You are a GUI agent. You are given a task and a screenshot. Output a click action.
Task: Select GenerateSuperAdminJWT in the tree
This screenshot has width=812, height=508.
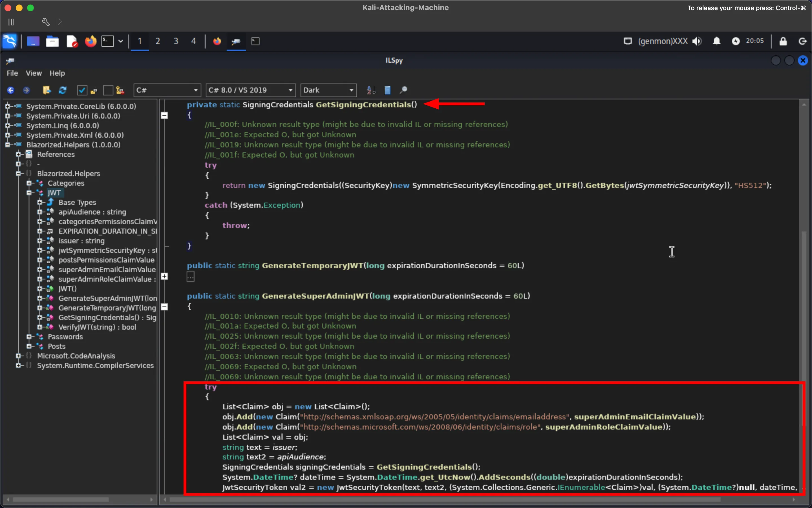[107, 298]
